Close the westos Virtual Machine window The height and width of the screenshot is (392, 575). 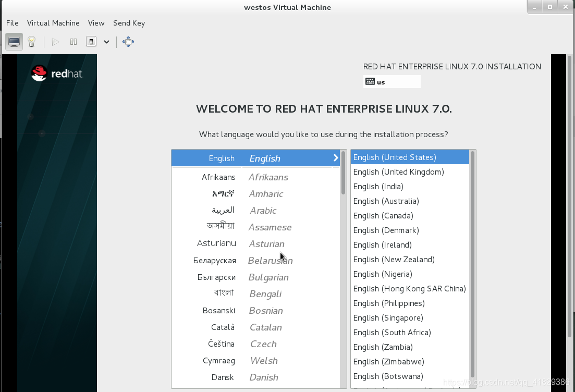(x=565, y=7)
